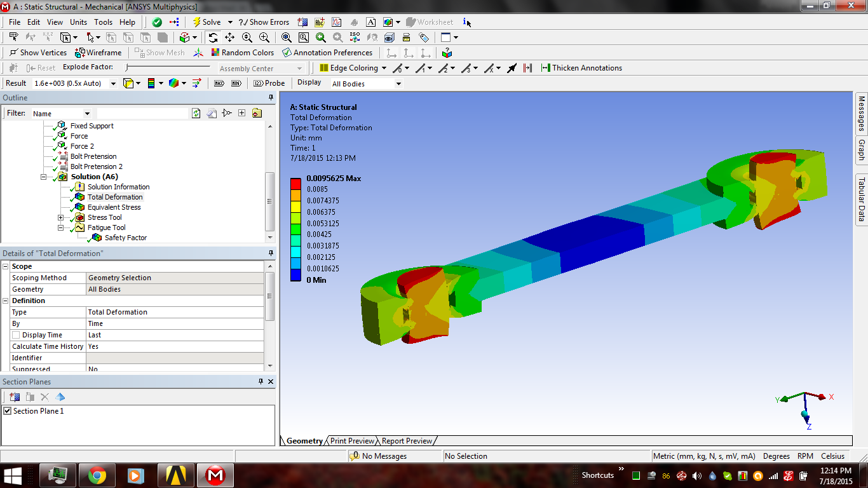Select Equivalent Stress in outline tree
The image size is (868, 488).
point(114,207)
